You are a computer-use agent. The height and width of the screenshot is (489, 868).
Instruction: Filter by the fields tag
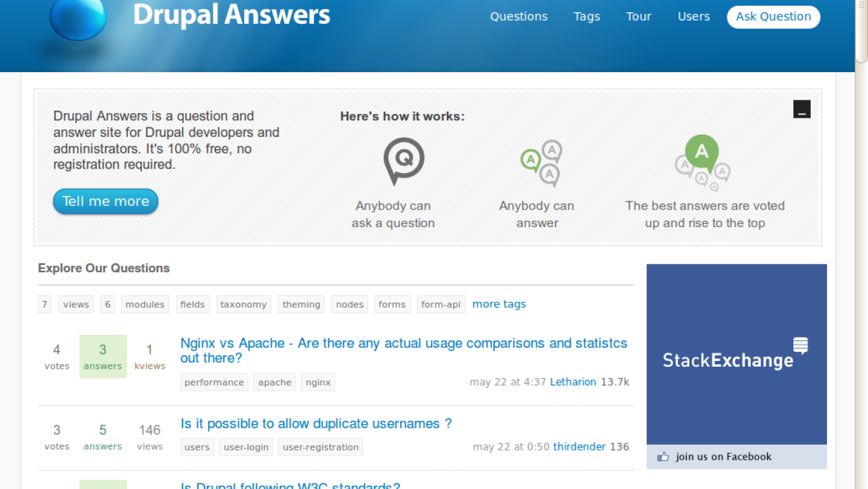192,304
